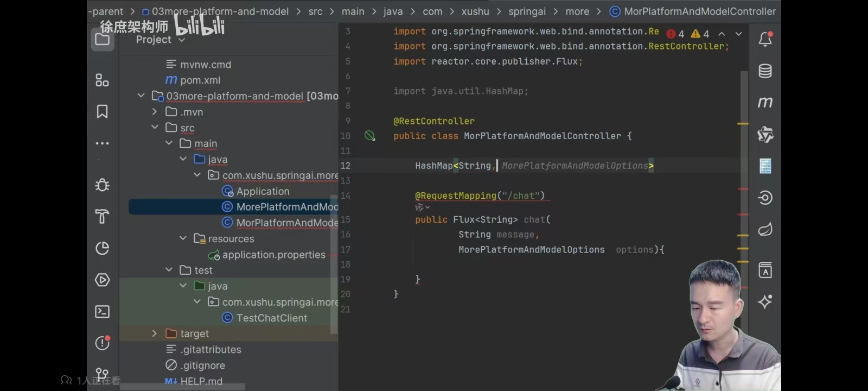Open the Problems tool window icon

pyautogui.click(x=102, y=343)
